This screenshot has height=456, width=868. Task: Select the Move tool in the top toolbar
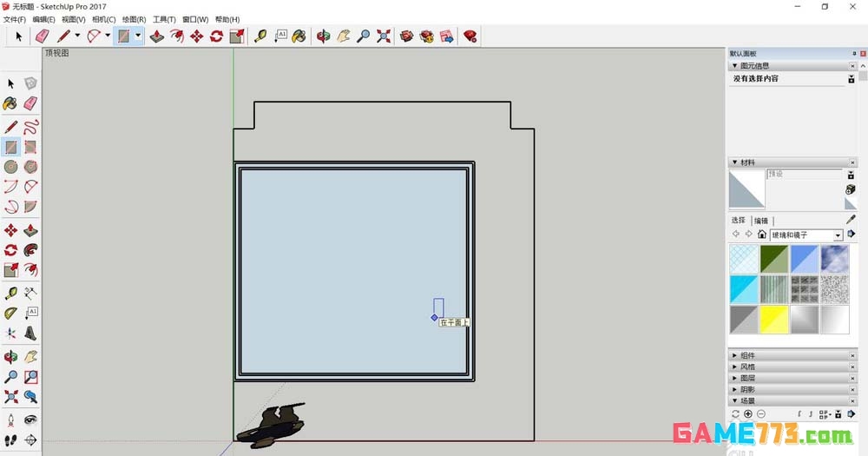pos(196,36)
